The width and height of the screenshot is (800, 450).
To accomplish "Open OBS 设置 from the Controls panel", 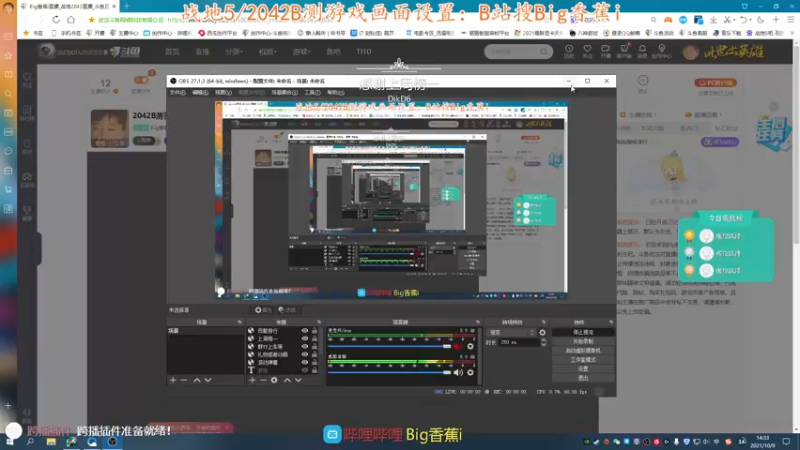I will point(583,369).
